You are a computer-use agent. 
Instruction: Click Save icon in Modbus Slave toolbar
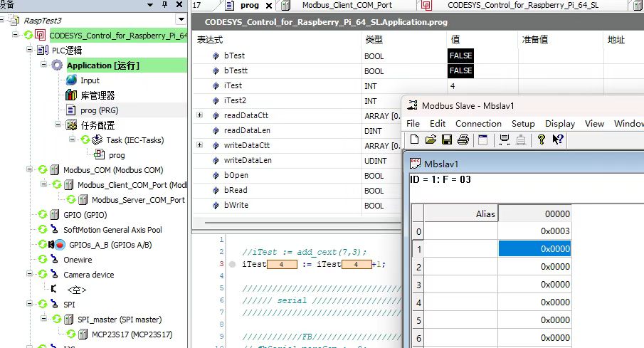446,139
